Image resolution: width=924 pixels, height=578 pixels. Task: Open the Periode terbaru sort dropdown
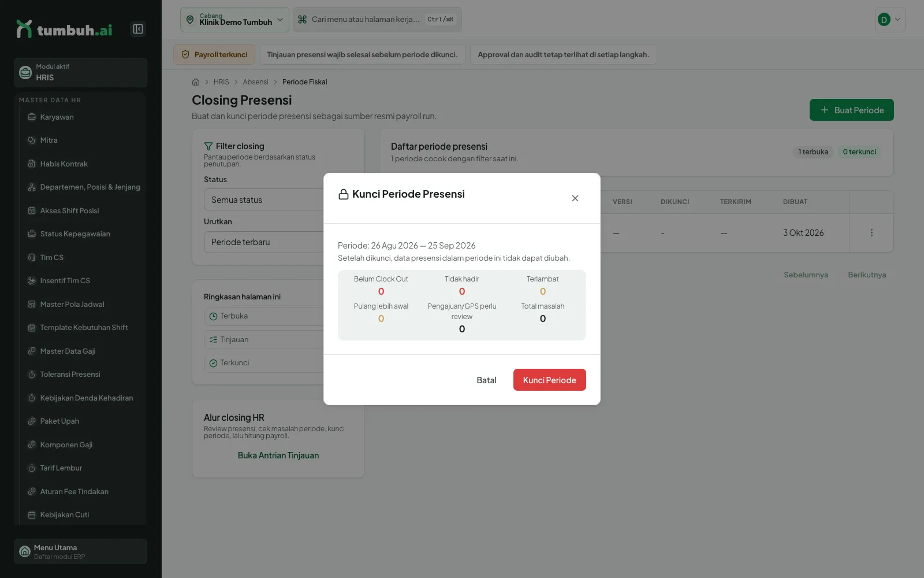pos(263,242)
